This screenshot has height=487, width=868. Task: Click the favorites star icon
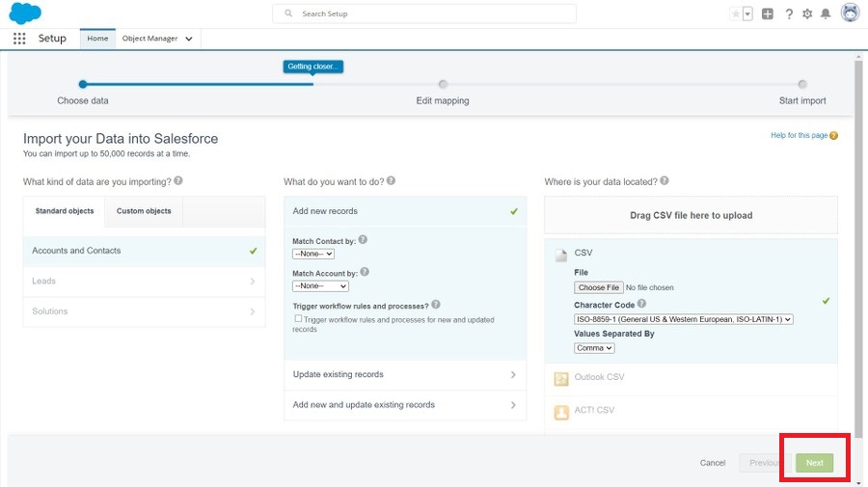(x=736, y=14)
